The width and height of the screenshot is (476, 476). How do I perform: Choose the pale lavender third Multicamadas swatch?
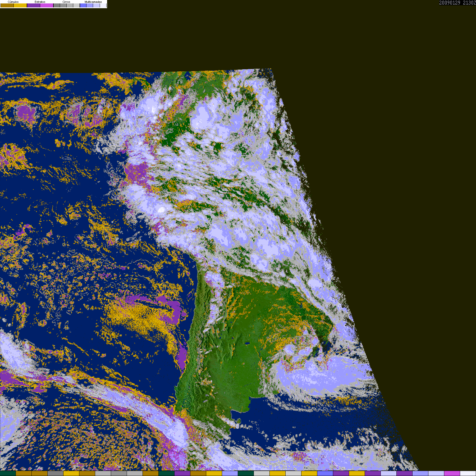pos(96,5)
